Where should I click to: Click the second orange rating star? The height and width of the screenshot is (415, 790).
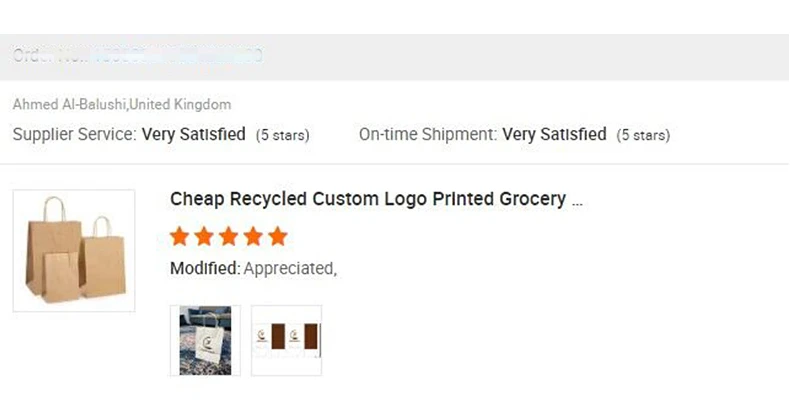point(204,237)
